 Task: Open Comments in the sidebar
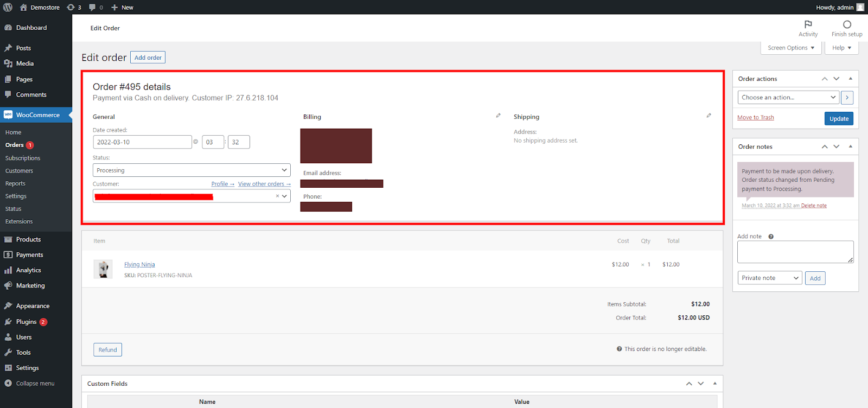pos(36,94)
